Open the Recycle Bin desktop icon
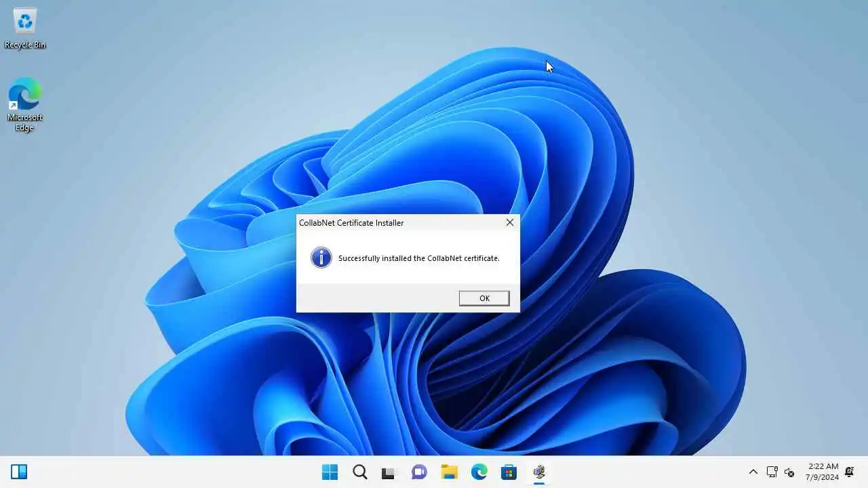 point(25,28)
